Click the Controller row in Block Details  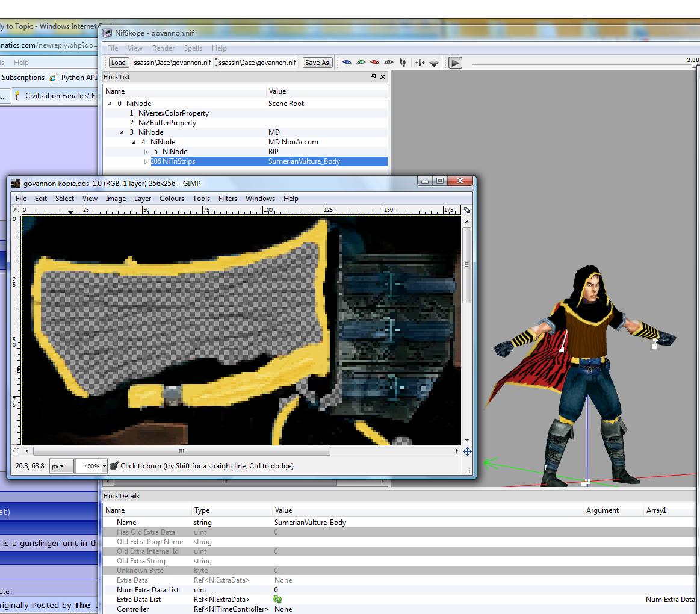coord(400,609)
